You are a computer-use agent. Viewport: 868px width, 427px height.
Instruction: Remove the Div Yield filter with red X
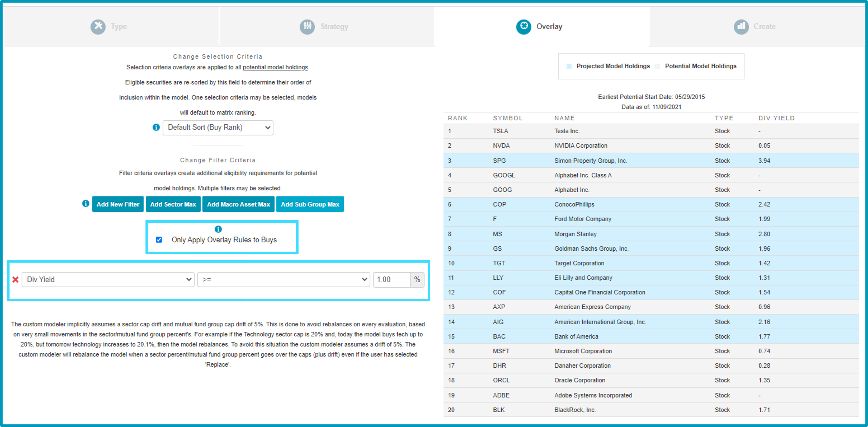click(15, 279)
